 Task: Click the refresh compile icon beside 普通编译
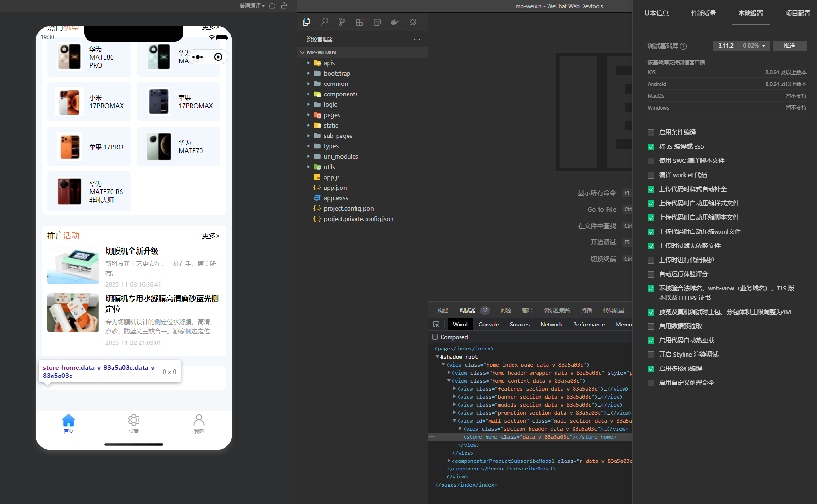(272, 6)
